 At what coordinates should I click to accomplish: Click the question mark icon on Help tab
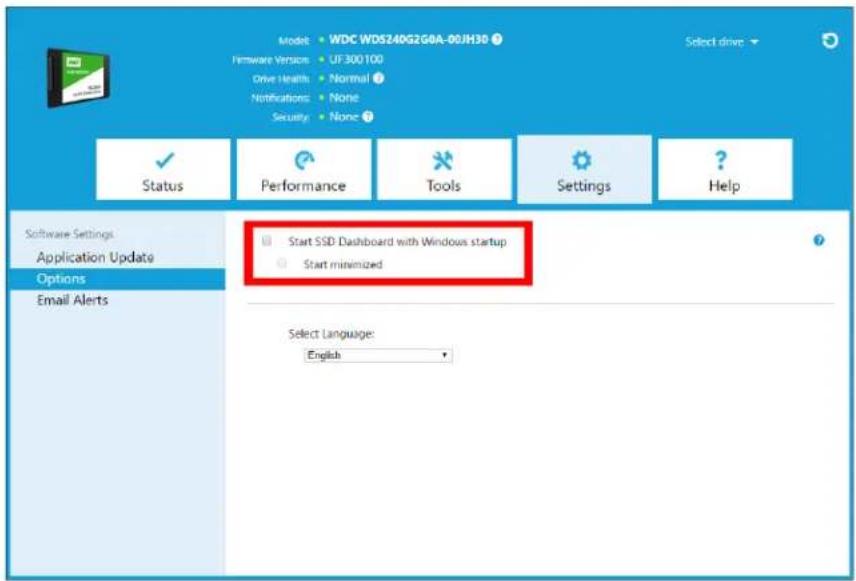point(721,161)
